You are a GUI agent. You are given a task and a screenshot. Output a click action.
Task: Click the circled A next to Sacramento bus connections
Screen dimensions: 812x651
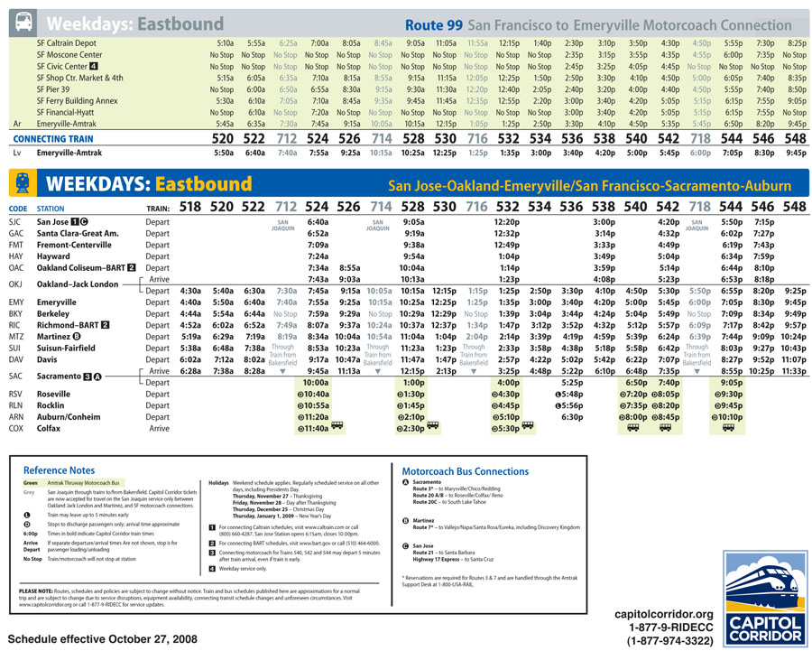[405, 482]
